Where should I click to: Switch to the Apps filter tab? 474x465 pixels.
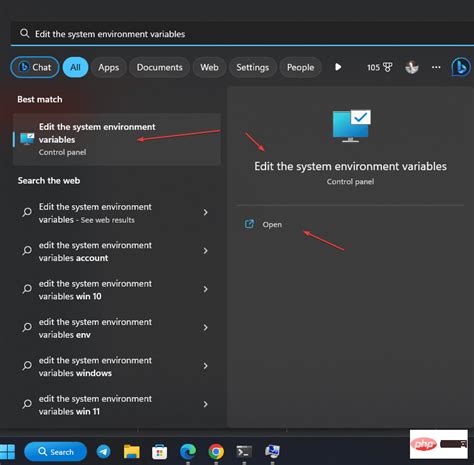coord(109,67)
